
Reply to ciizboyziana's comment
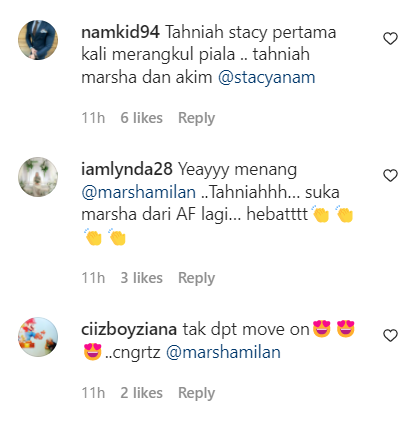[x=196, y=393]
